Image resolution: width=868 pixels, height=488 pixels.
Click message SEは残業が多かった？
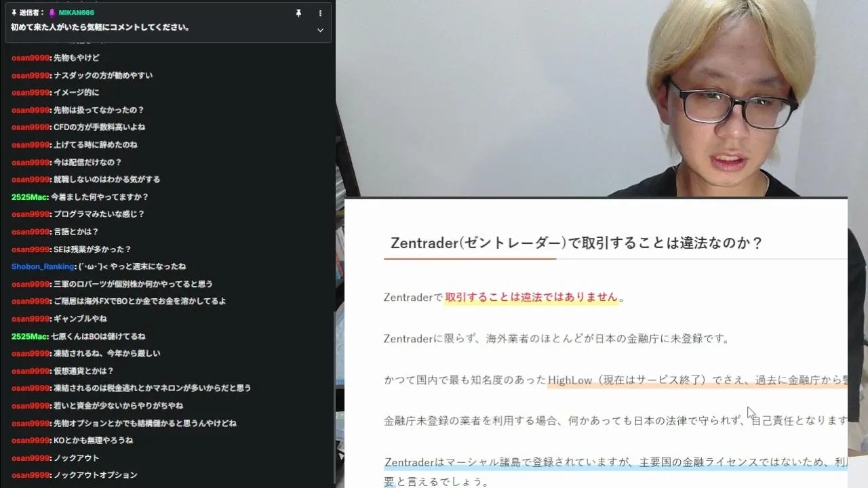[x=92, y=249]
